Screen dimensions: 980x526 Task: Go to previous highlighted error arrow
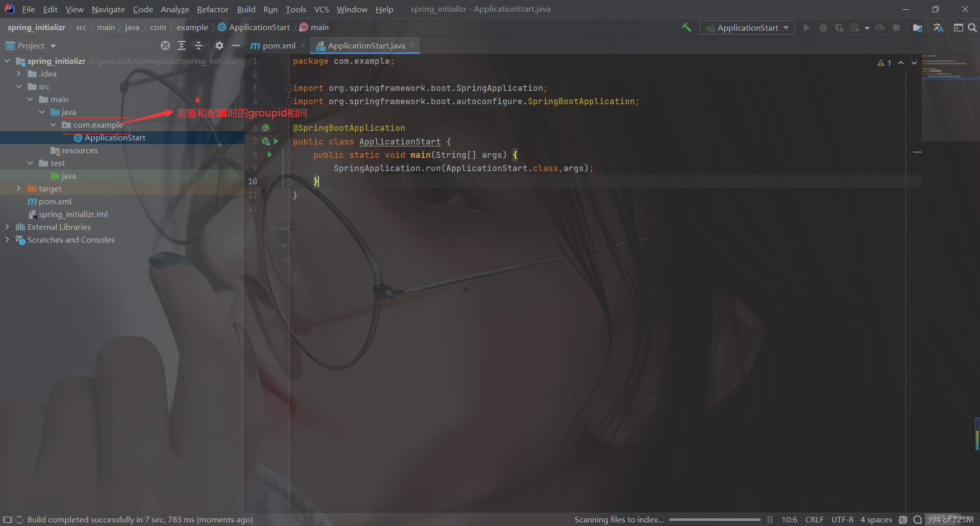pos(901,63)
